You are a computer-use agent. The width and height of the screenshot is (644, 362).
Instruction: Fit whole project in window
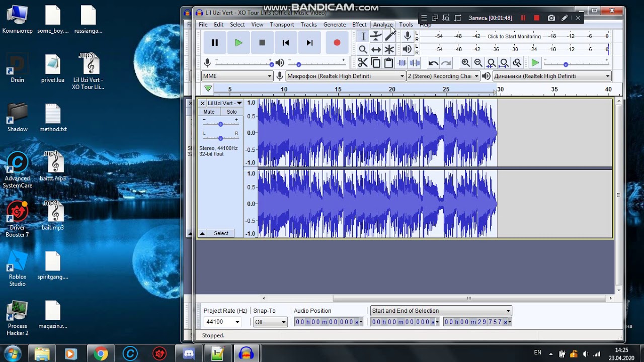[x=504, y=63]
